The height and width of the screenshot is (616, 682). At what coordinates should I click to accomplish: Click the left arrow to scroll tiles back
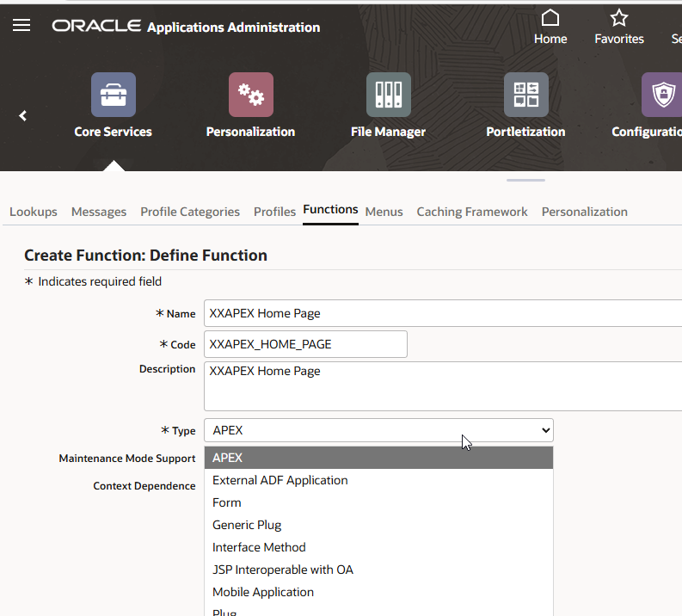23,116
